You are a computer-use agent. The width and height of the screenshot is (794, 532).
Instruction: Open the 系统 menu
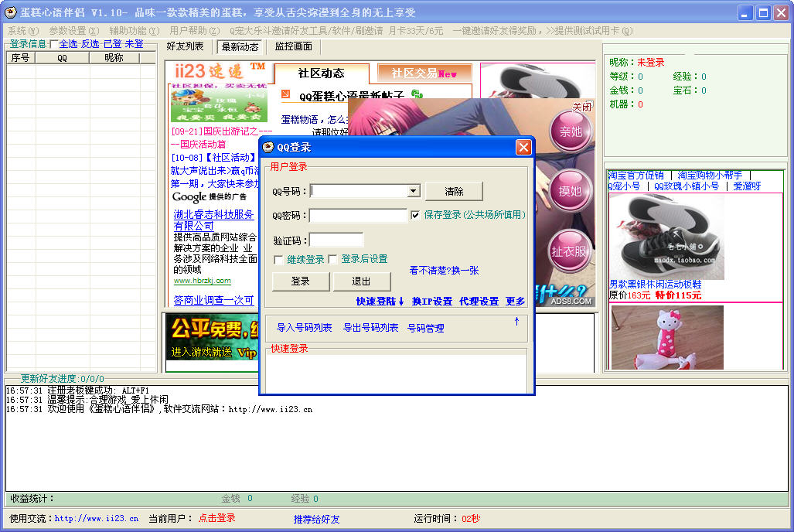tap(23, 31)
